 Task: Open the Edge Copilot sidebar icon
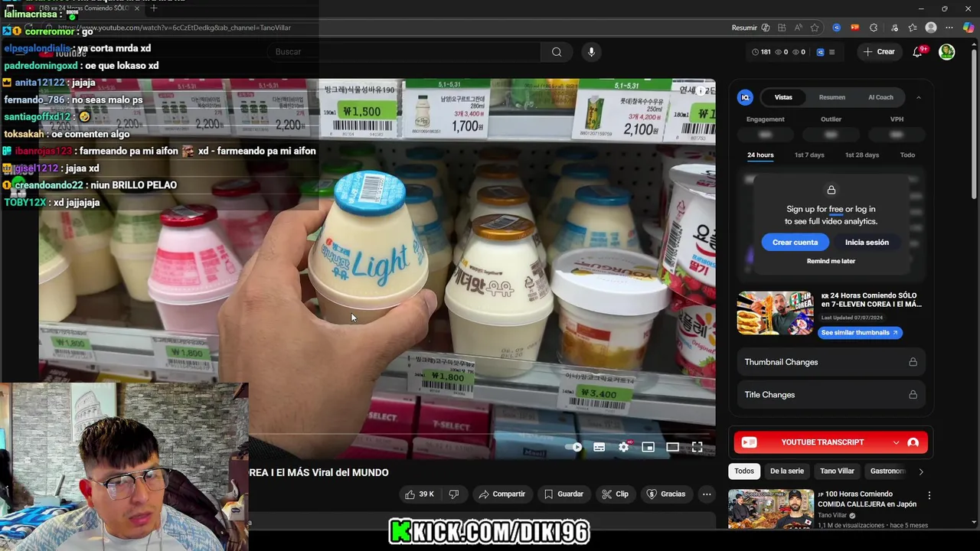[969, 28]
